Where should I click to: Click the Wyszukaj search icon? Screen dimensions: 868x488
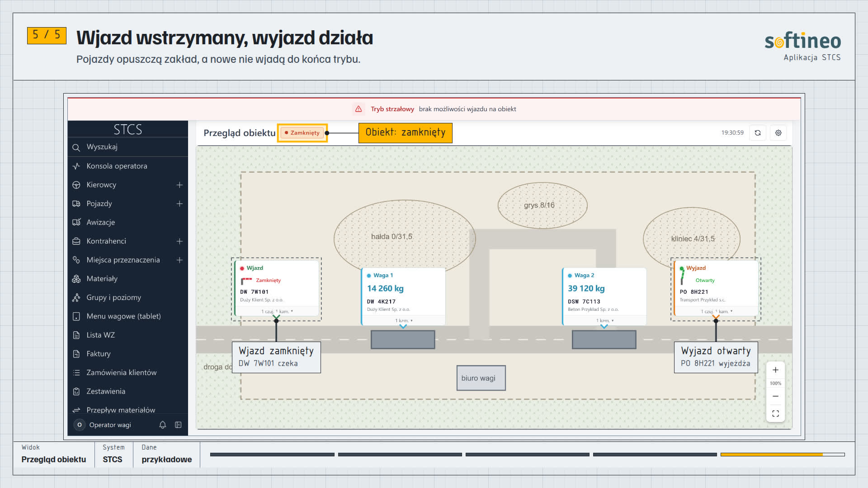pyautogui.click(x=76, y=147)
